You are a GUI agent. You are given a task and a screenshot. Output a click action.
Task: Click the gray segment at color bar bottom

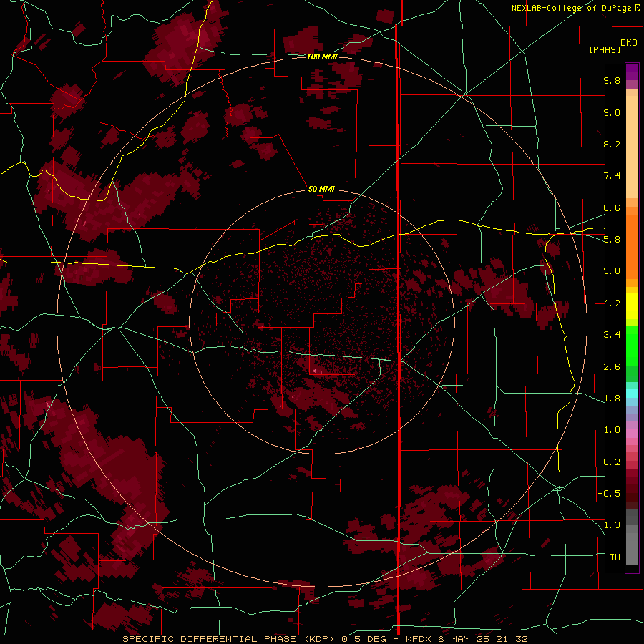(632, 536)
